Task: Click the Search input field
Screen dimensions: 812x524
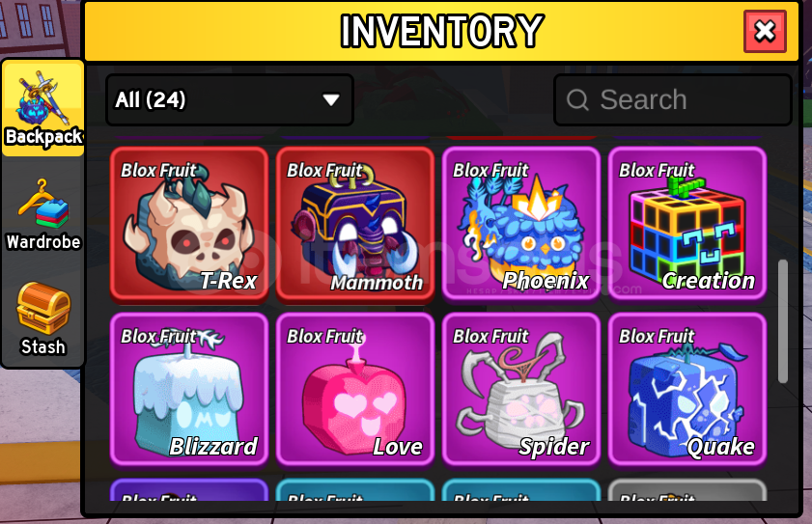Action: [x=673, y=99]
